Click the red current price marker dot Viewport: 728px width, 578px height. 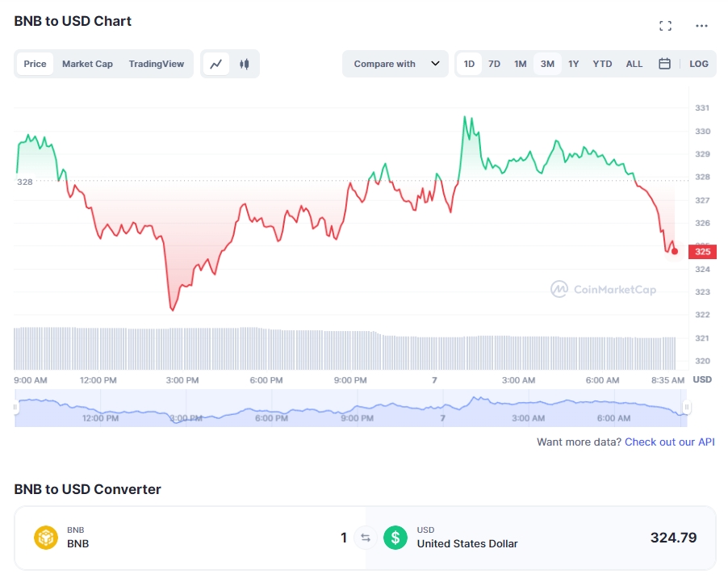675,252
